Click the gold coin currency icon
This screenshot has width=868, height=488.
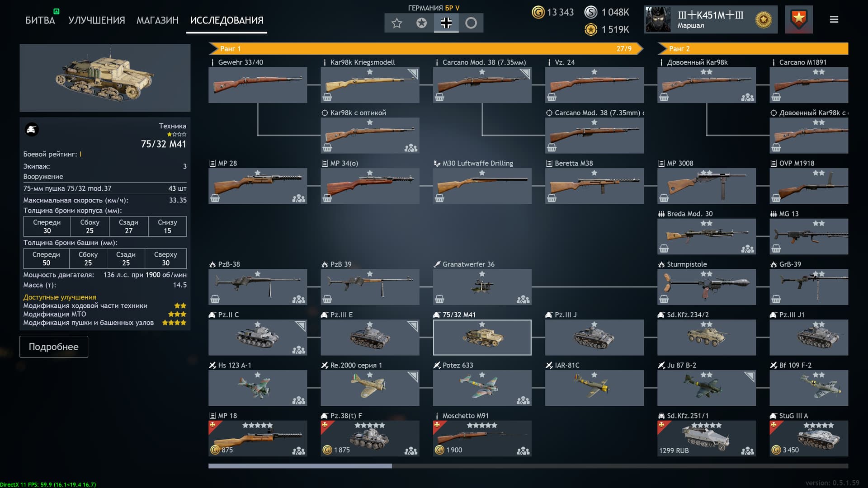538,12
